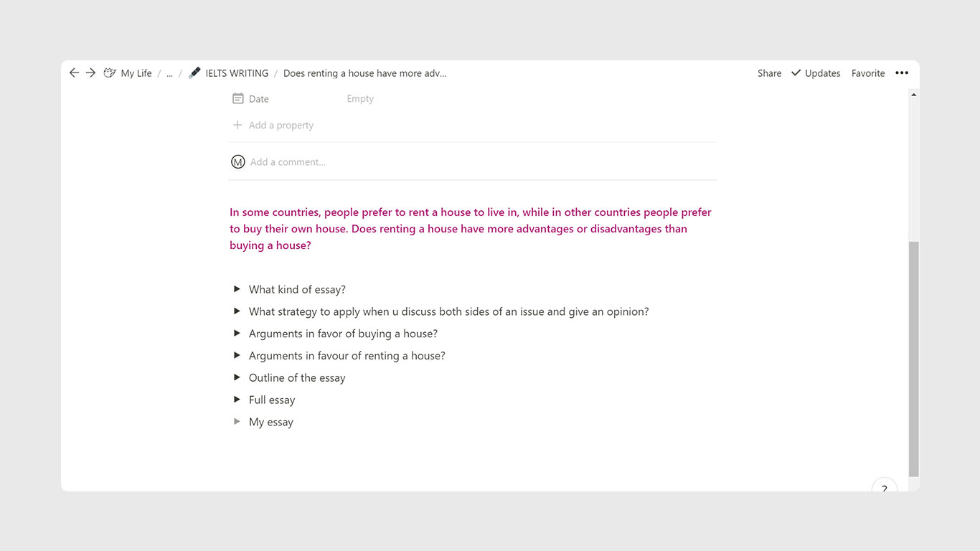Screen dimensions: 980x551
Task: Expand the 'What kind of essay?' toggle
Action: [x=237, y=289]
